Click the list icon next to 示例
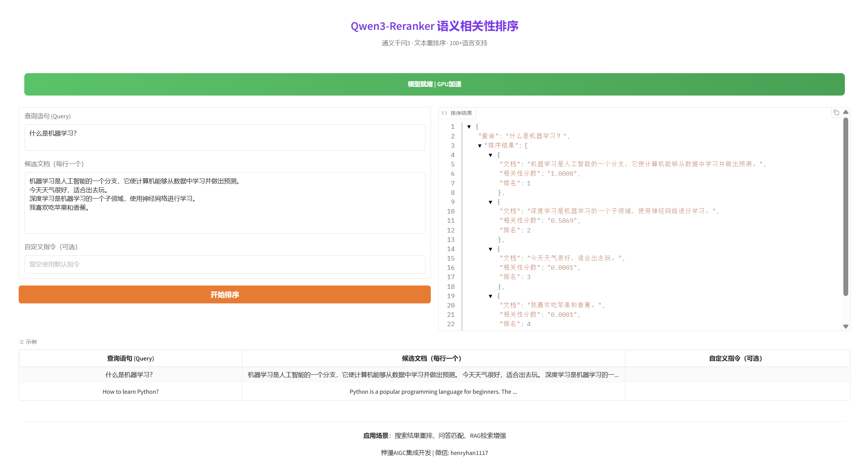The width and height of the screenshot is (868, 468). point(21,342)
